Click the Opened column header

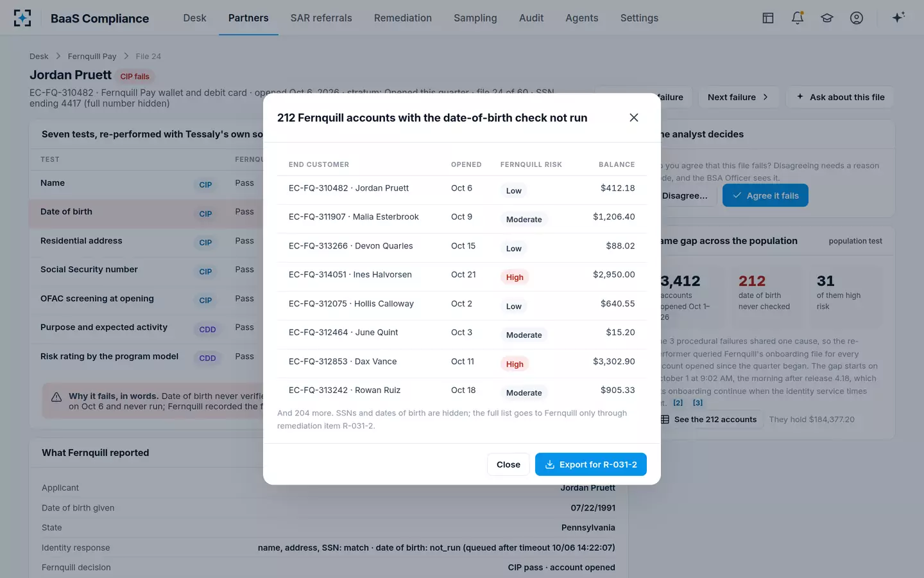tap(466, 164)
